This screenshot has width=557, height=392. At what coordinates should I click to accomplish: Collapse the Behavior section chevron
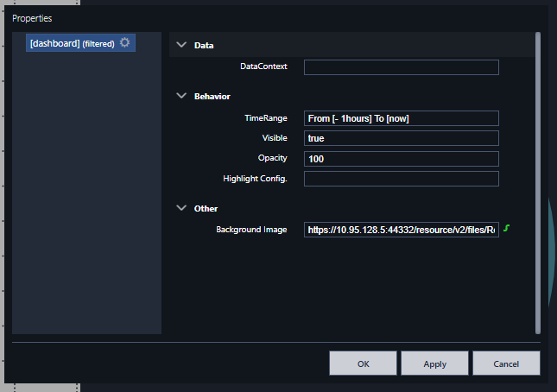[181, 96]
